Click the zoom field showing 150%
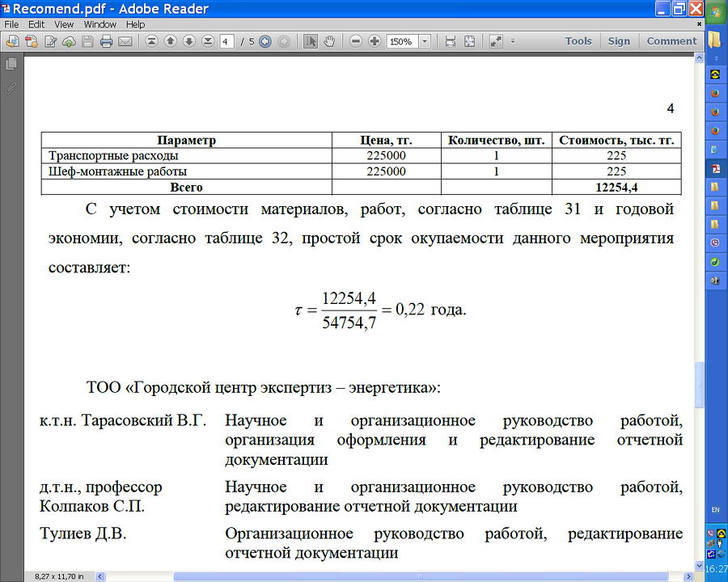728x582 pixels. [x=402, y=42]
